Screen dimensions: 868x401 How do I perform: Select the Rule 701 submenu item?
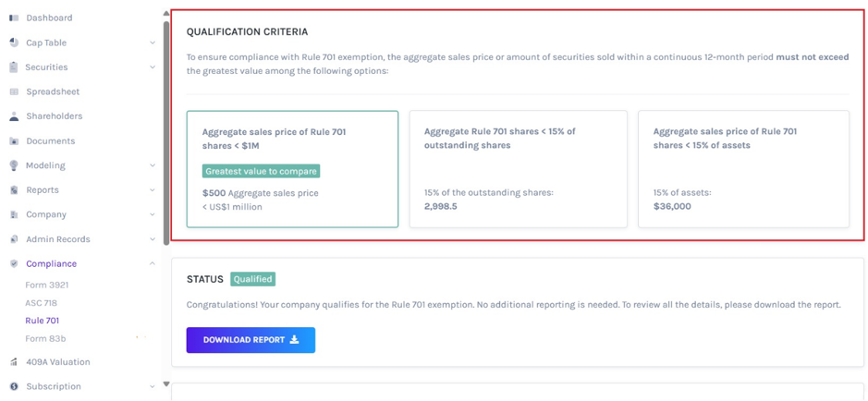click(x=43, y=321)
